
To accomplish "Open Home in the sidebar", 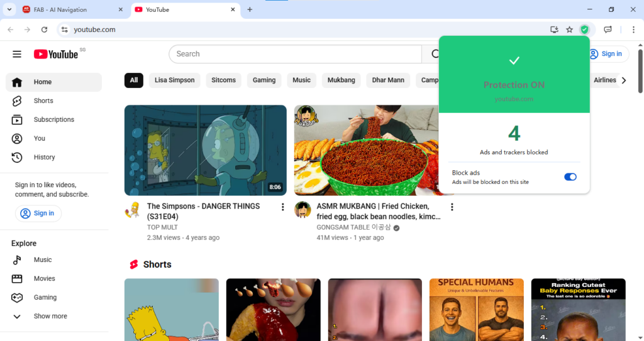I will point(54,82).
